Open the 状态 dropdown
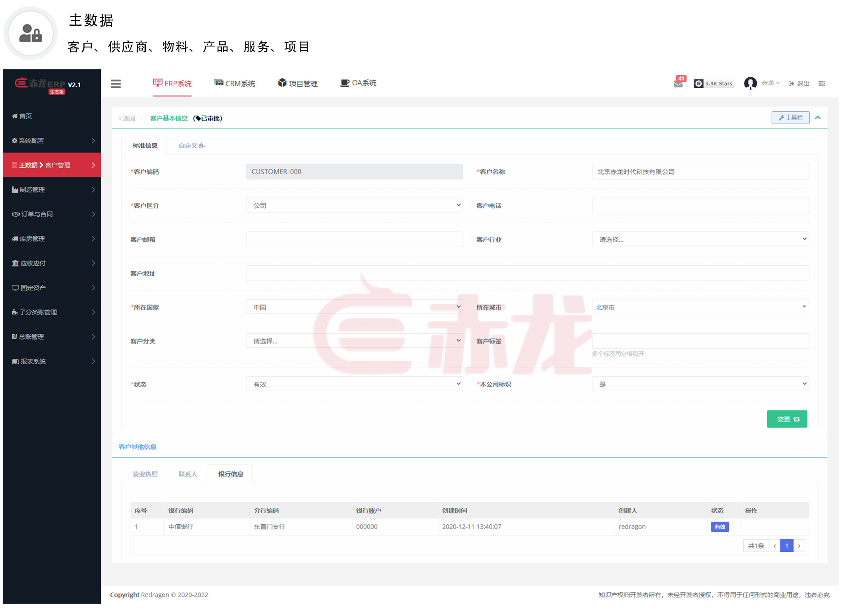The width and height of the screenshot is (845, 616). pyautogui.click(x=354, y=384)
